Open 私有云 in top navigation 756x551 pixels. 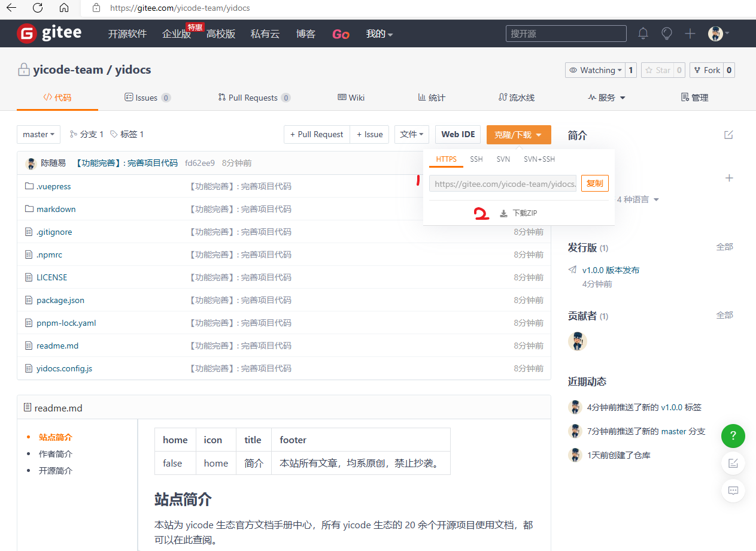click(x=265, y=34)
